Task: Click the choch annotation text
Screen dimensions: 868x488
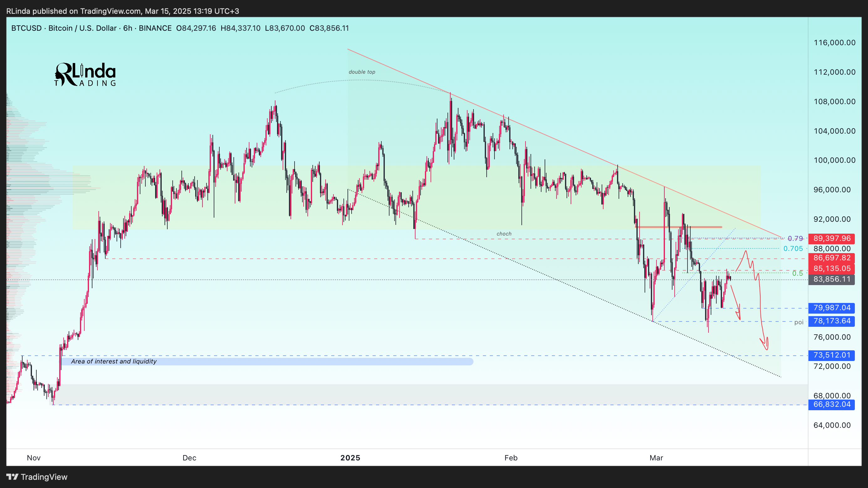Action: tap(505, 233)
